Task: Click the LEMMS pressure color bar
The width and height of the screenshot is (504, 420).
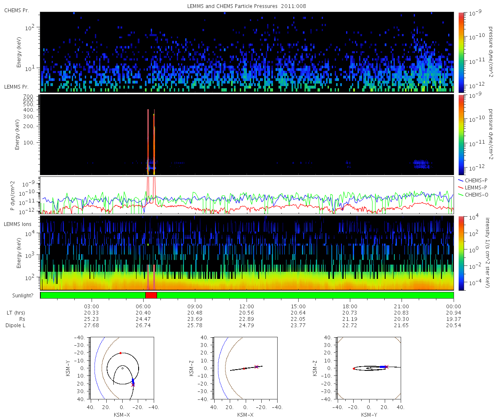Action: tap(461, 134)
